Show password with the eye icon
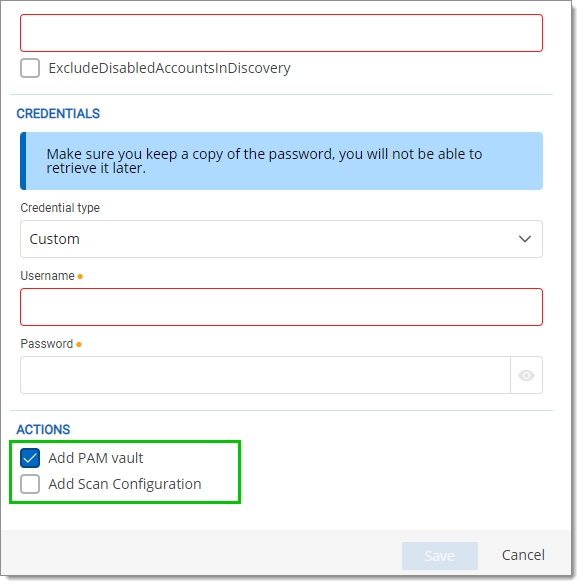The width and height of the screenshot is (582, 586). point(526,375)
